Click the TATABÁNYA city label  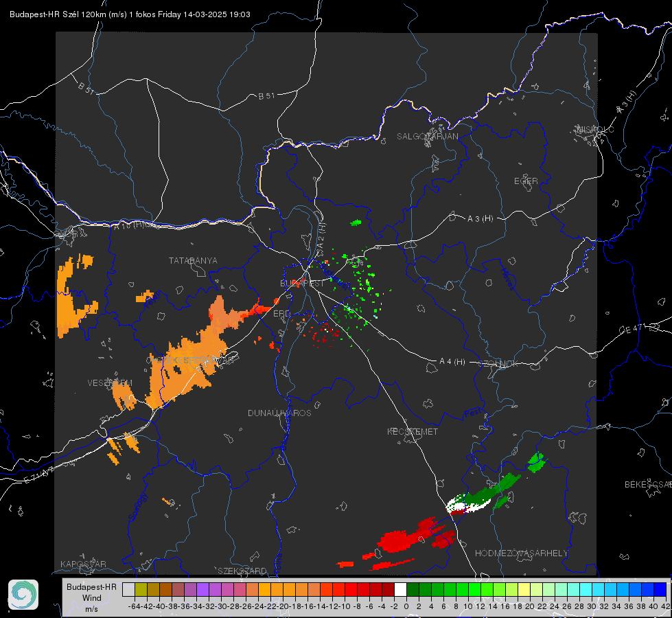(193, 261)
